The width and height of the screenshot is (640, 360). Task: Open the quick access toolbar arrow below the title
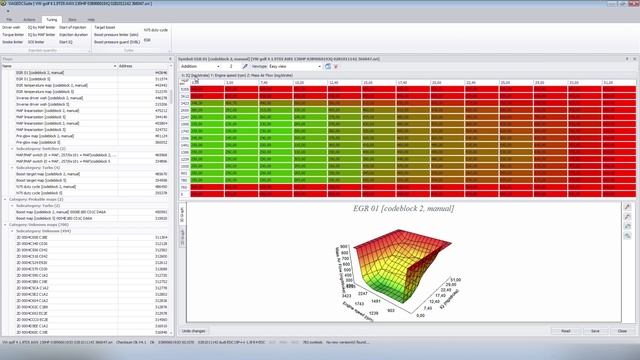tap(8, 11)
